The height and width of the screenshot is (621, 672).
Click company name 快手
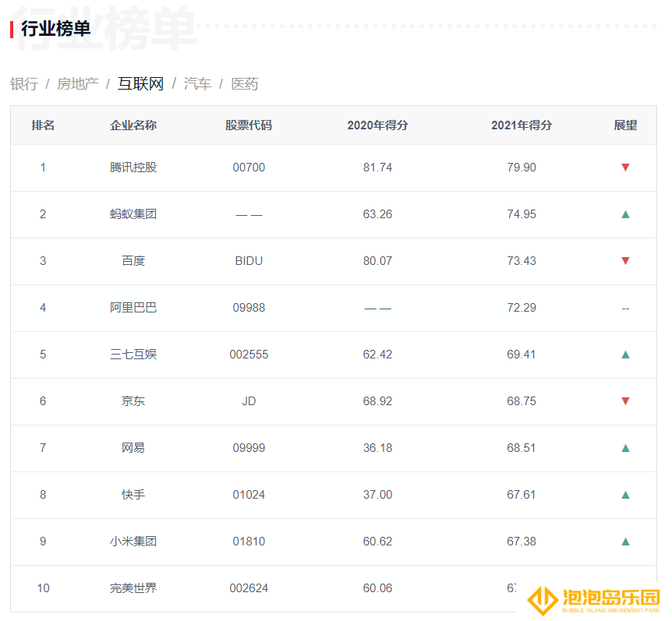point(133,495)
